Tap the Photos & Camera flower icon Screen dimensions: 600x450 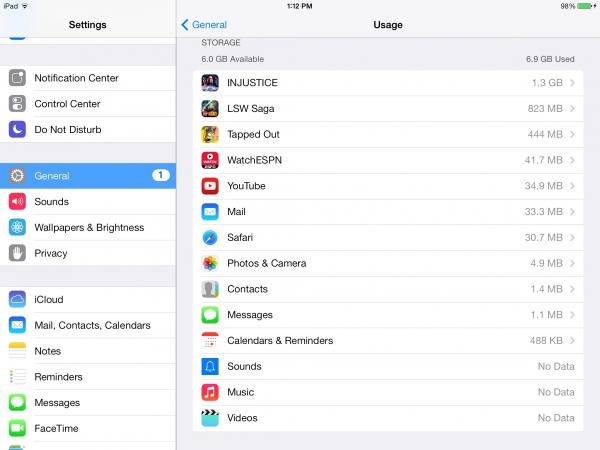[x=210, y=263]
